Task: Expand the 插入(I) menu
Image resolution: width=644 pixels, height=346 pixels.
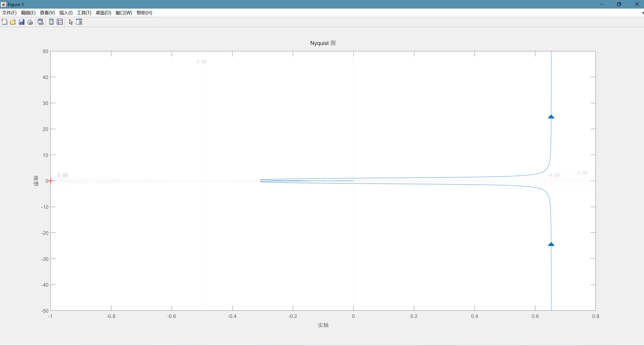Action: click(66, 13)
